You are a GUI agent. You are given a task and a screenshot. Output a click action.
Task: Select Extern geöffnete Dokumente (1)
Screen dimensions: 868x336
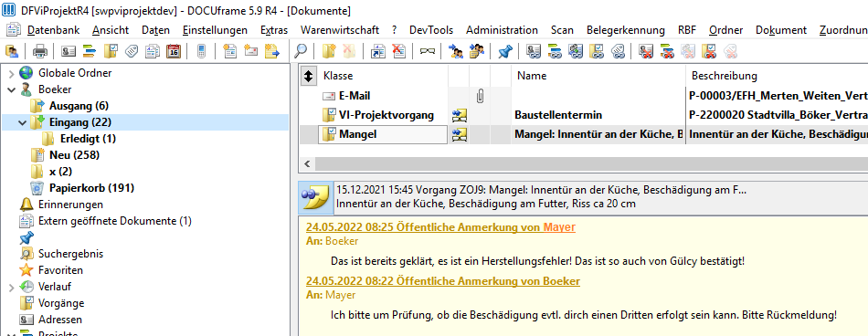click(x=114, y=221)
